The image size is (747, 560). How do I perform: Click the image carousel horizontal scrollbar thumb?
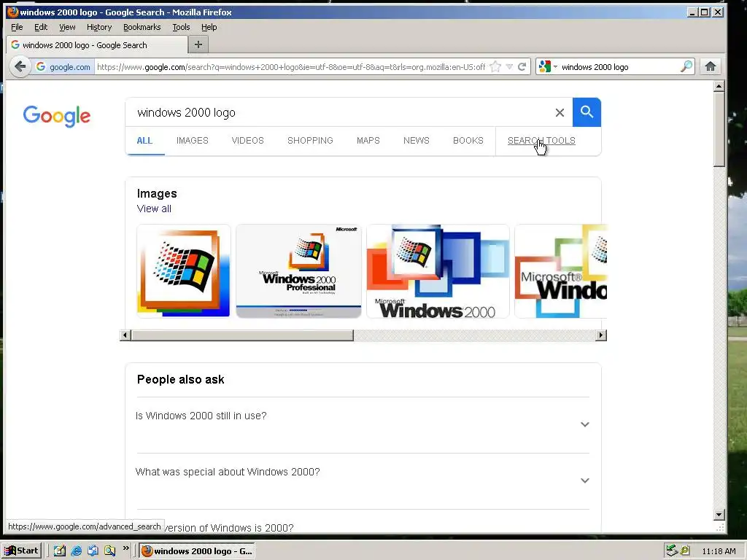pos(242,335)
